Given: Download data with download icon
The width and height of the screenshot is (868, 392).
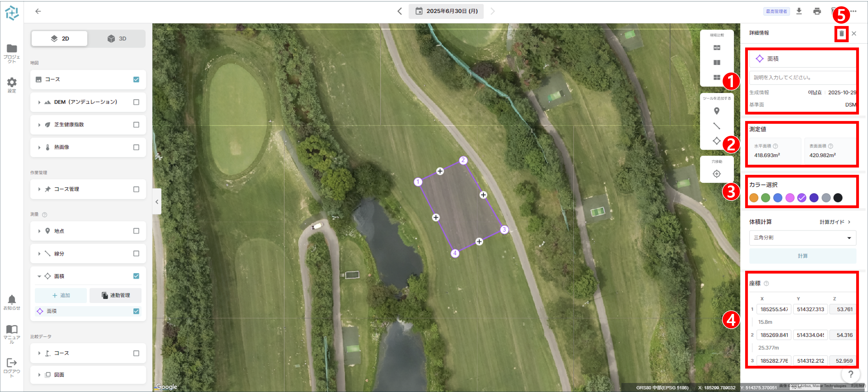Looking at the screenshot, I should click(799, 11).
